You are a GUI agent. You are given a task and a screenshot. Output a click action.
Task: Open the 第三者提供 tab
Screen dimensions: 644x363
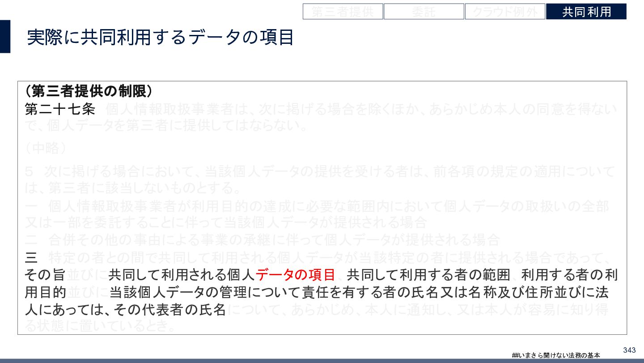tap(343, 12)
